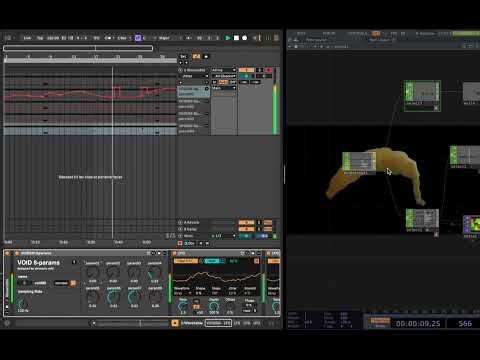The width and height of the screenshot is (480, 360).
Task: Start playback with the green Play button
Action: (x=228, y=38)
